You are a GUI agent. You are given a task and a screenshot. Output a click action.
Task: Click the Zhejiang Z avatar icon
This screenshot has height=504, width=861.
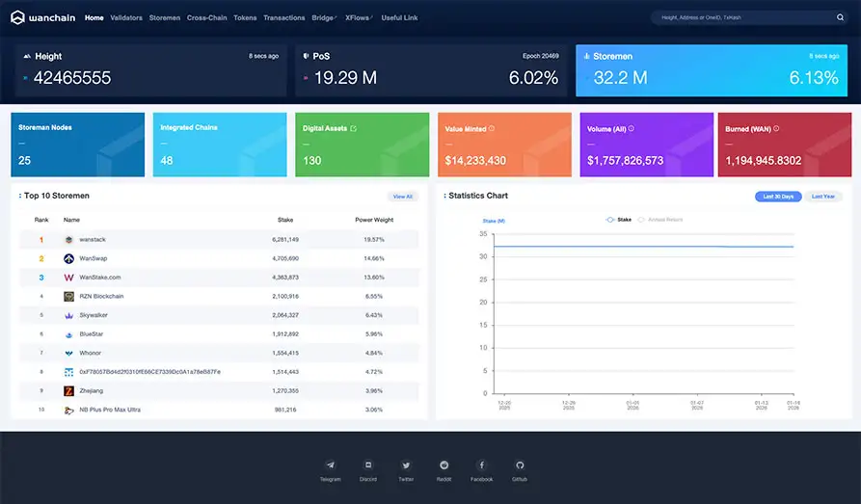[x=68, y=391]
